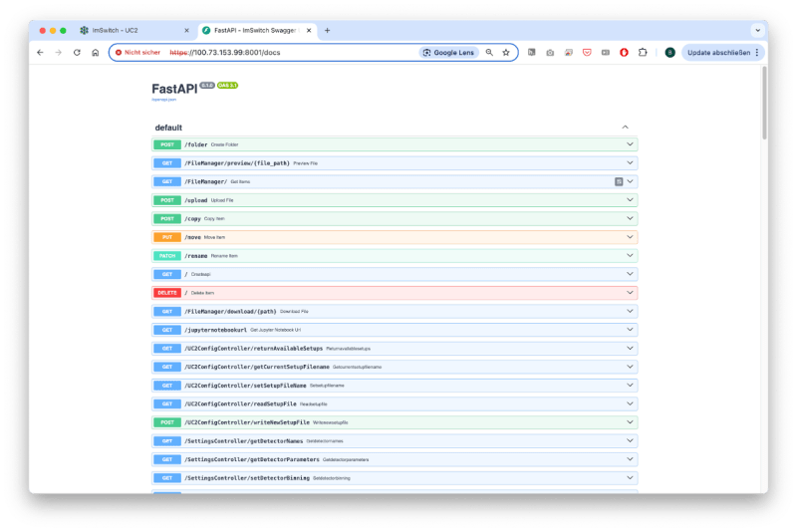The height and width of the screenshot is (532, 797).
Task: Expand POST /folder endpoint chevron
Action: click(x=630, y=144)
